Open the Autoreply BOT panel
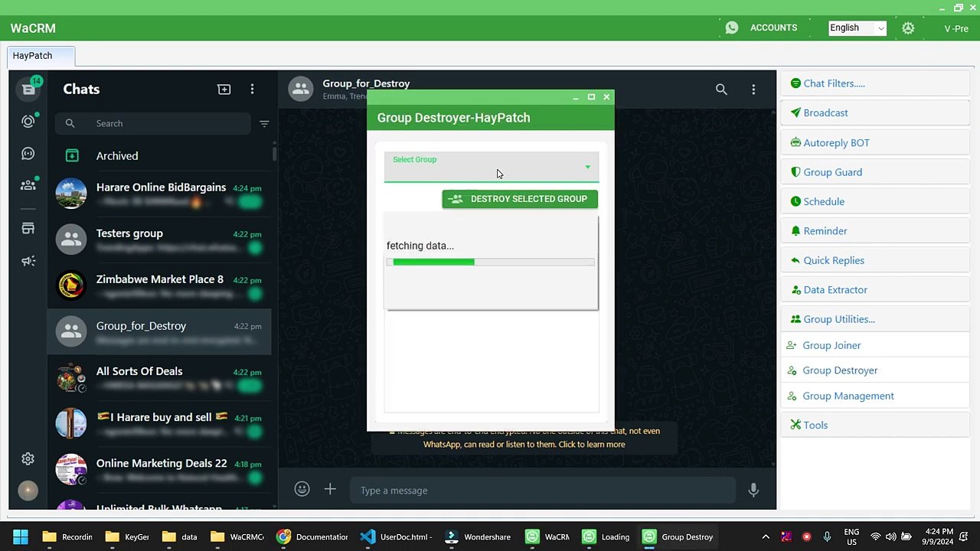This screenshot has width=980, height=551. [875, 142]
